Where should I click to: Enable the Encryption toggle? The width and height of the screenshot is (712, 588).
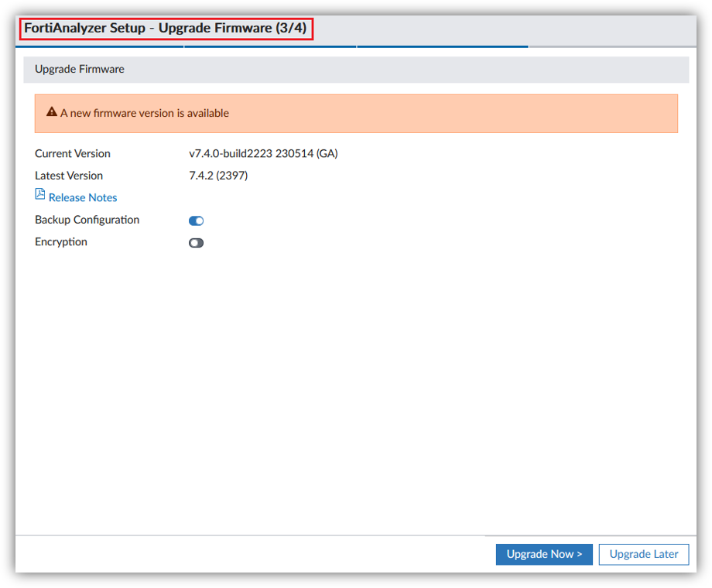(x=196, y=243)
